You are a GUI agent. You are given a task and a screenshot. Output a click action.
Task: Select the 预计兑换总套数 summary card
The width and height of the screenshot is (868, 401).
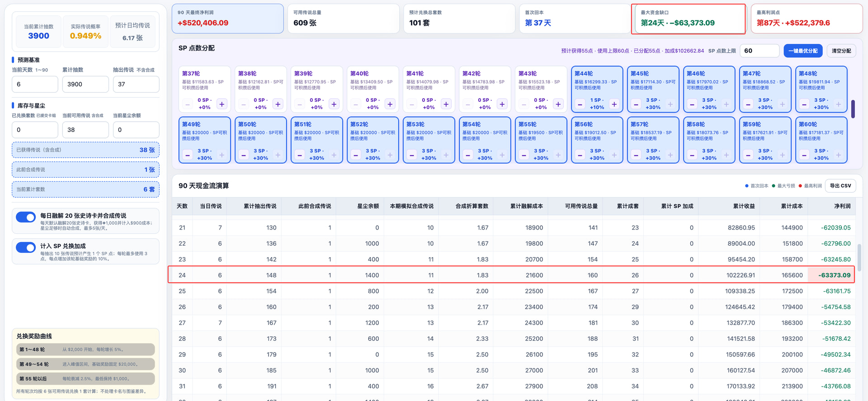tap(459, 19)
